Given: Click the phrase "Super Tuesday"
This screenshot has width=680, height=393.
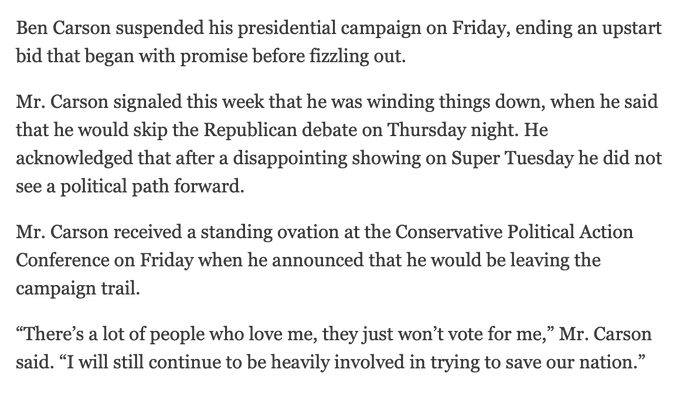Looking at the screenshot, I should [512, 159].
